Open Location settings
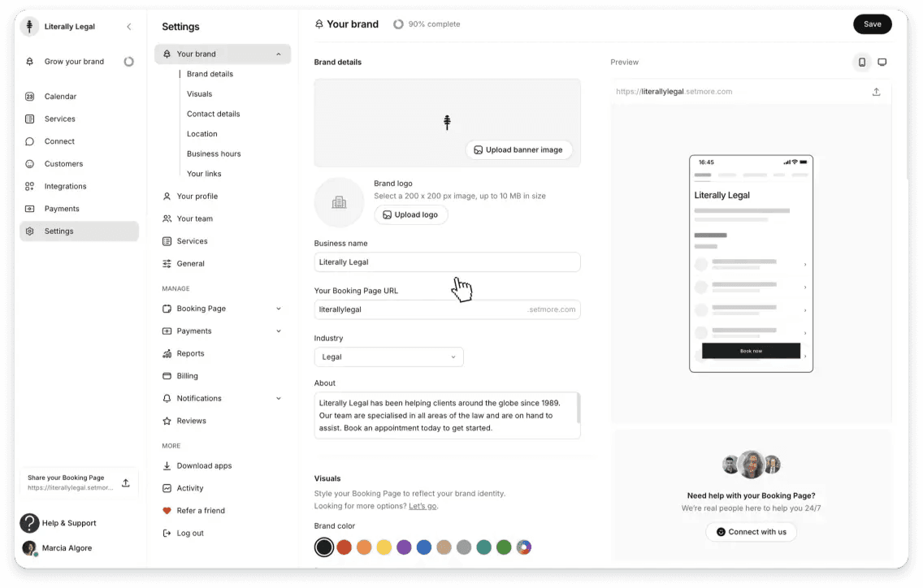The height and width of the screenshot is (588, 923). [x=201, y=134]
